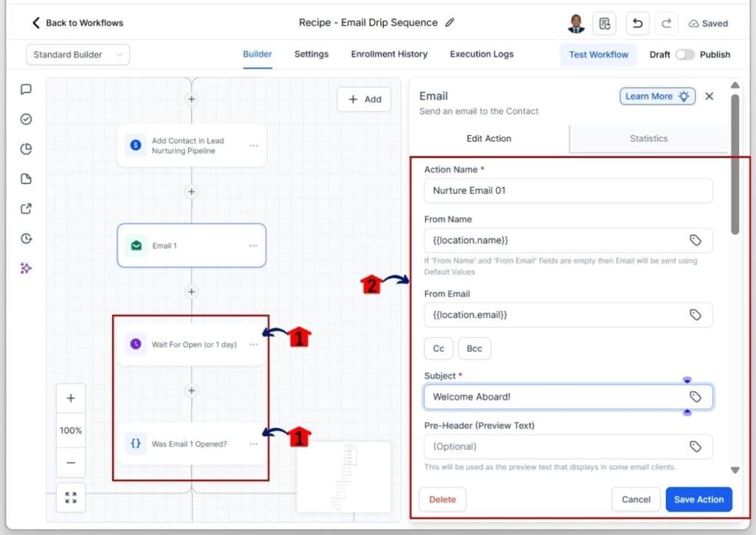The height and width of the screenshot is (535, 756).
Task: Open the Enrollment History tab
Action: (x=389, y=54)
